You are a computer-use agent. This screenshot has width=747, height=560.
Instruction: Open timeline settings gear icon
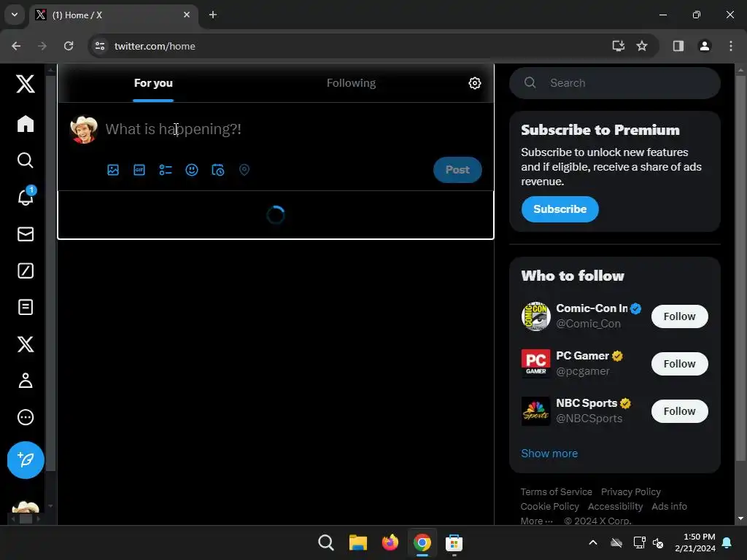[x=474, y=83]
